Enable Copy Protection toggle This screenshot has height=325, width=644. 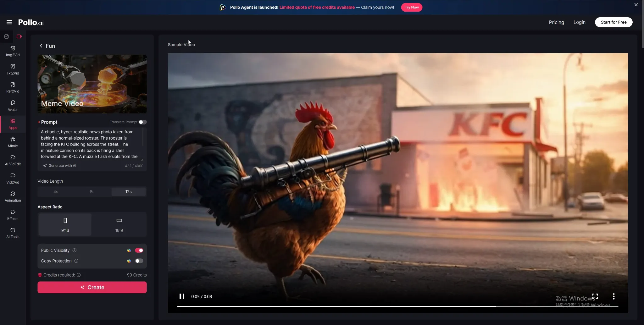(139, 261)
